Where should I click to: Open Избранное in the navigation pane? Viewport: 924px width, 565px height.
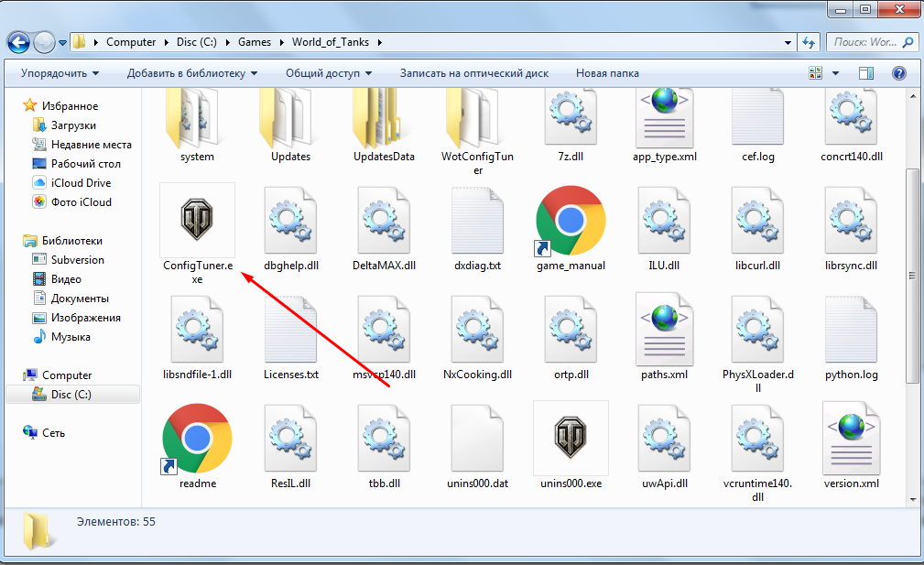[60, 106]
